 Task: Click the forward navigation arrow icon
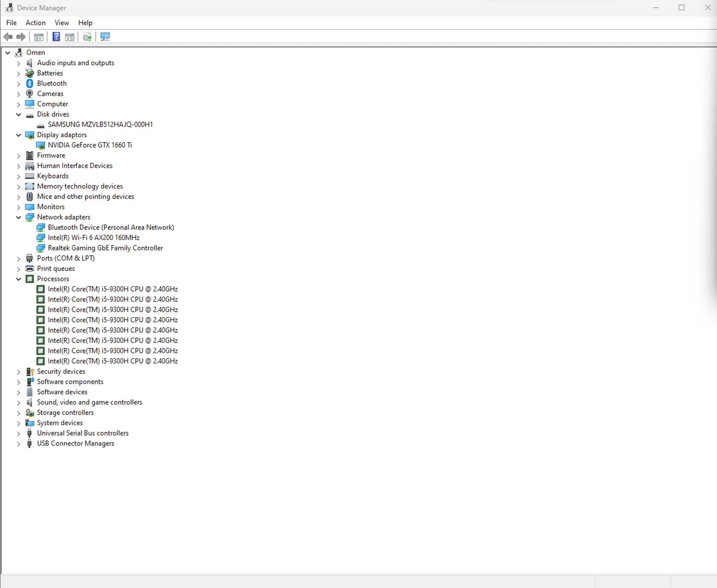coord(21,37)
